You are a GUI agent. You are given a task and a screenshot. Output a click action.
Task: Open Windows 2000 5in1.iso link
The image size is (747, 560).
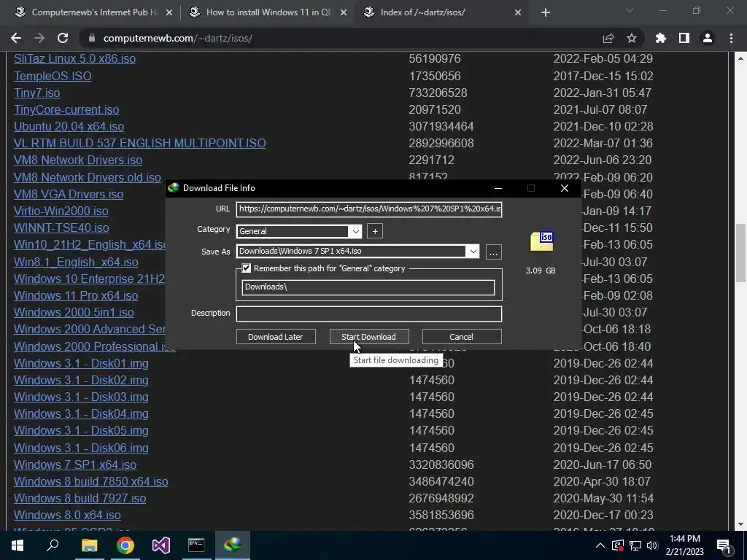pos(74,312)
